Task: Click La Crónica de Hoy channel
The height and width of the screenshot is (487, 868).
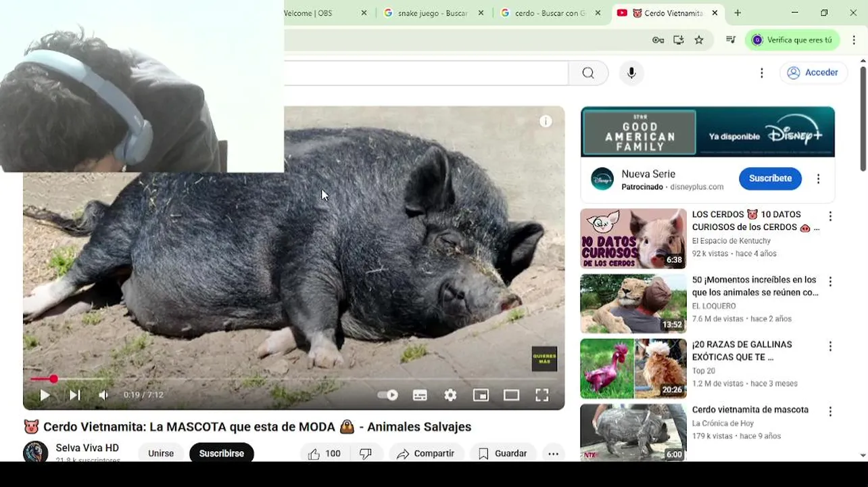Action: 727,423
